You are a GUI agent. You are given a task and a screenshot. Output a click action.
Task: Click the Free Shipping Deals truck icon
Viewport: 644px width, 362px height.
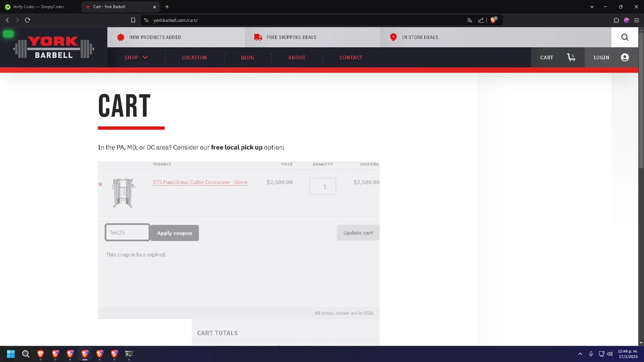pos(258,37)
